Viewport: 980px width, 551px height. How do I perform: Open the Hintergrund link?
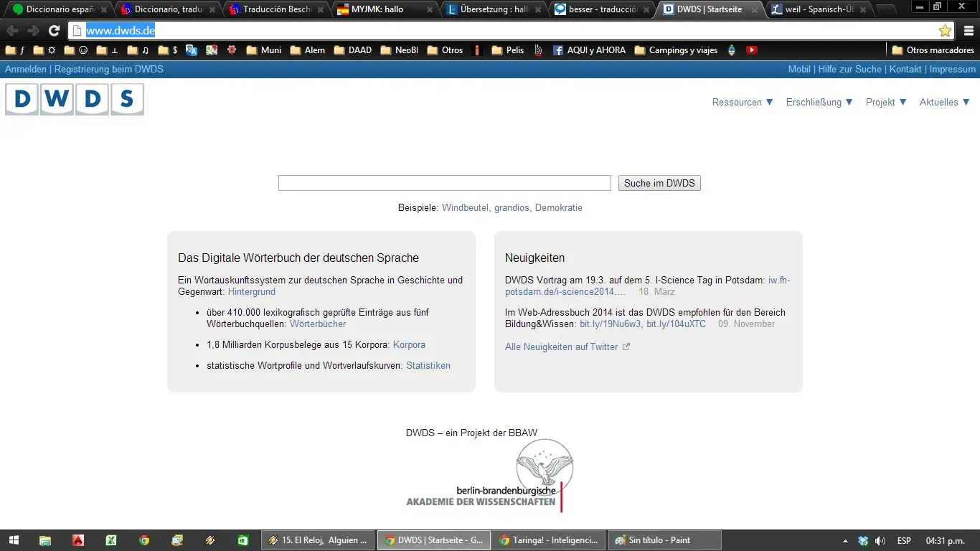[252, 292]
